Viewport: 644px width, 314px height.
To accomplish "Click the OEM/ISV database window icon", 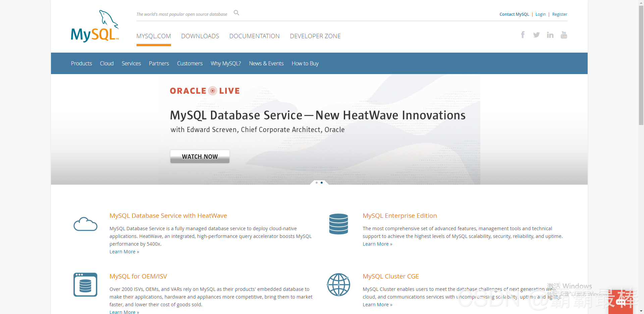I will point(86,285).
